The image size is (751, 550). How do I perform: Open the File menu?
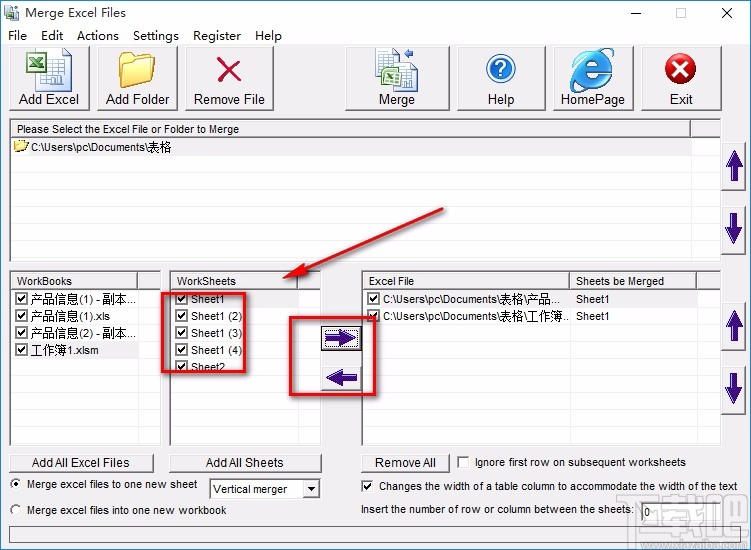tap(18, 35)
